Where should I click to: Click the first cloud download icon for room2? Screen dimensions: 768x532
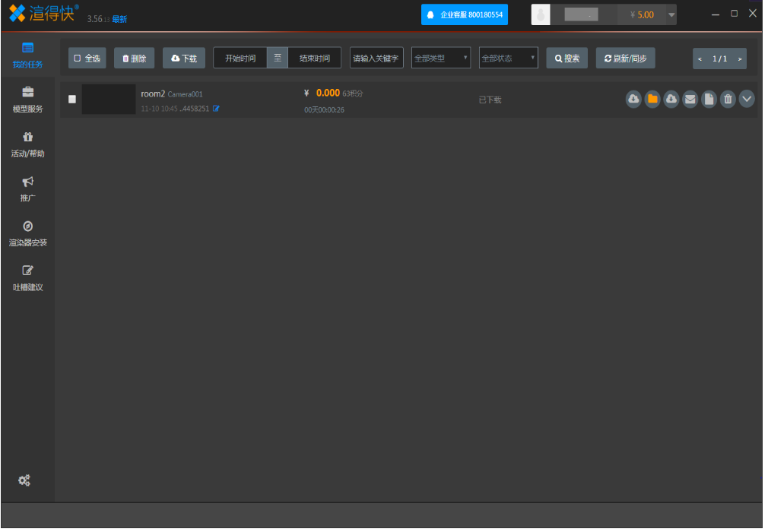click(x=633, y=99)
